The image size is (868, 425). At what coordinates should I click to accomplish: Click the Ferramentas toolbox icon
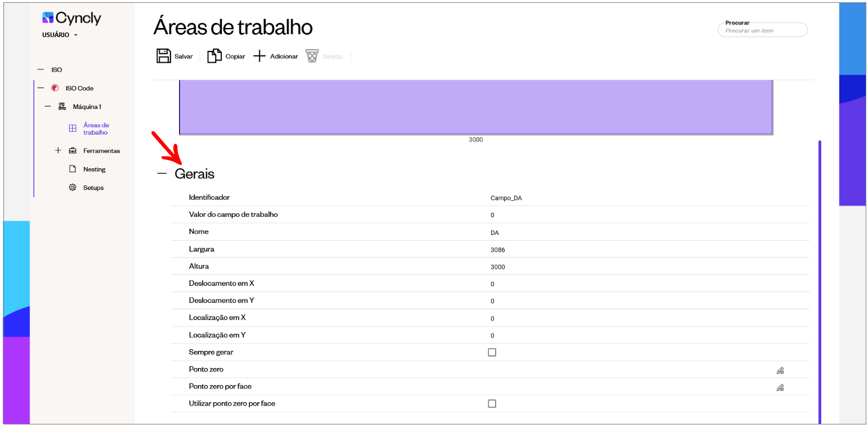click(72, 151)
